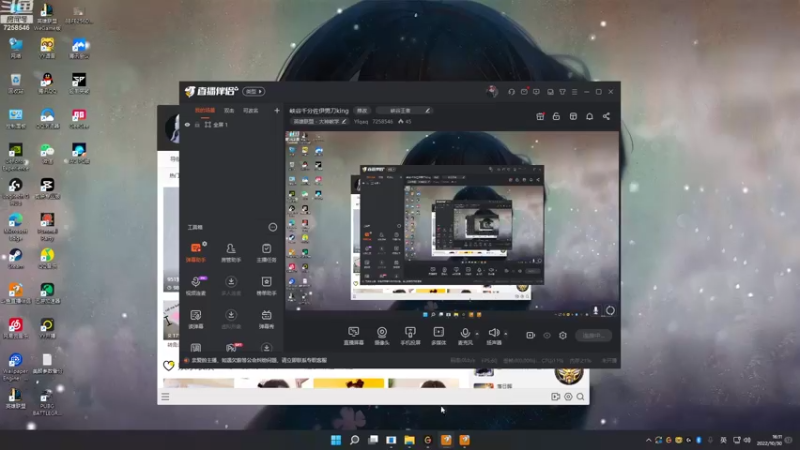
Task: Toggle visibility of the 全屏 1 source
Action: coord(187,124)
